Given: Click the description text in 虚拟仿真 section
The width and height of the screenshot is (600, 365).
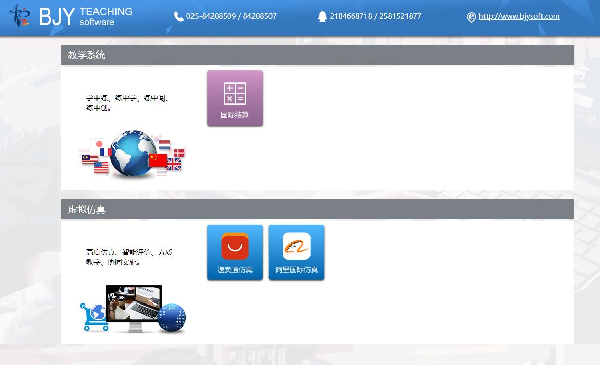Looking at the screenshot, I should pos(129,257).
